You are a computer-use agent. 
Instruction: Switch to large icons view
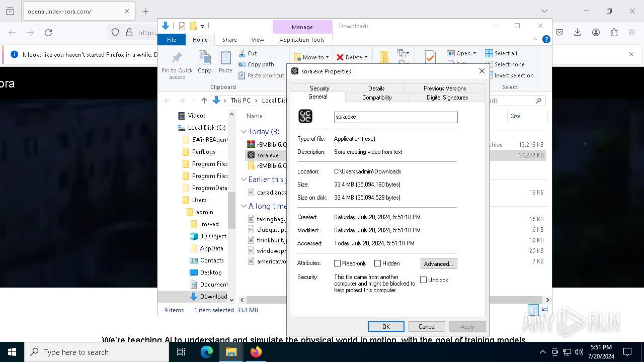pos(544,310)
